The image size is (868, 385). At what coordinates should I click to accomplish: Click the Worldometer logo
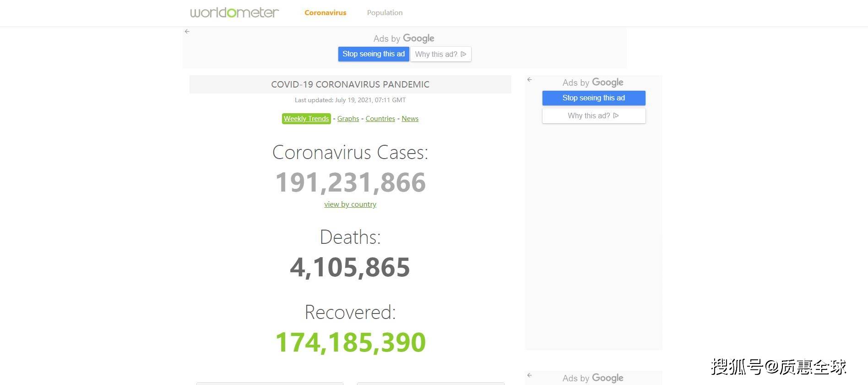pos(234,12)
